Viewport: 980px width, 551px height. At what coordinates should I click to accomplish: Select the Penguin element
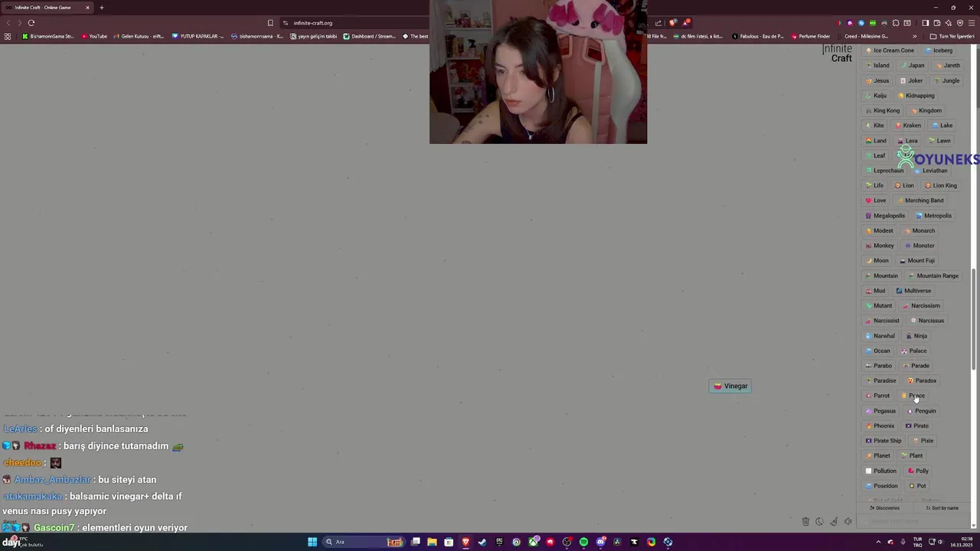point(921,411)
